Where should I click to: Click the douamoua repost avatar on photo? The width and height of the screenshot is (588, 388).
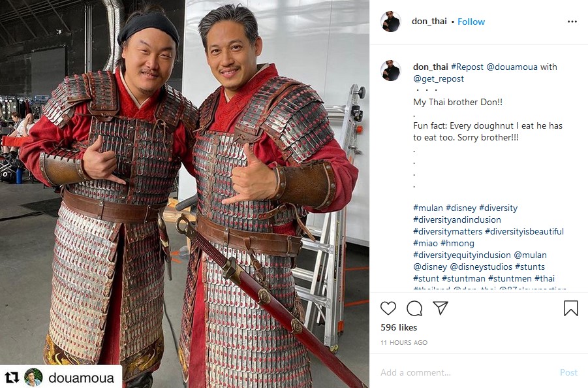[x=33, y=377]
